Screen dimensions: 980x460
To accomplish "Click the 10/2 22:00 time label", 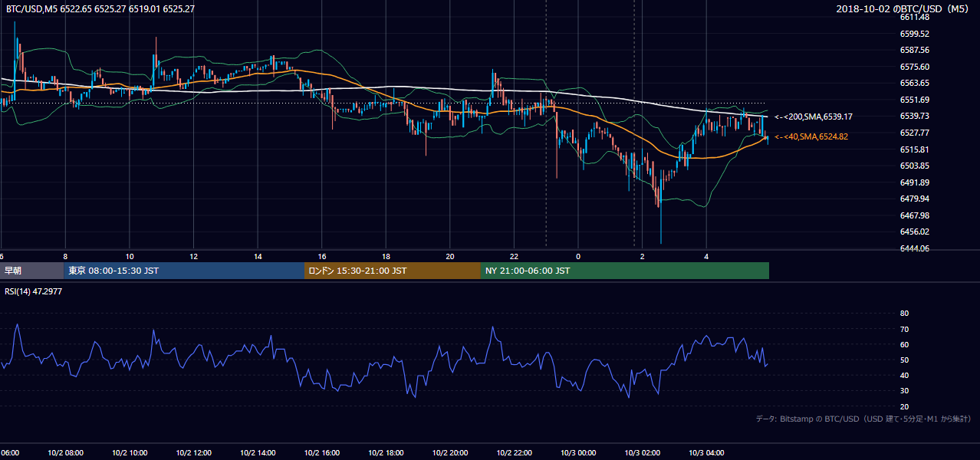I will click(x=515, y=452).
